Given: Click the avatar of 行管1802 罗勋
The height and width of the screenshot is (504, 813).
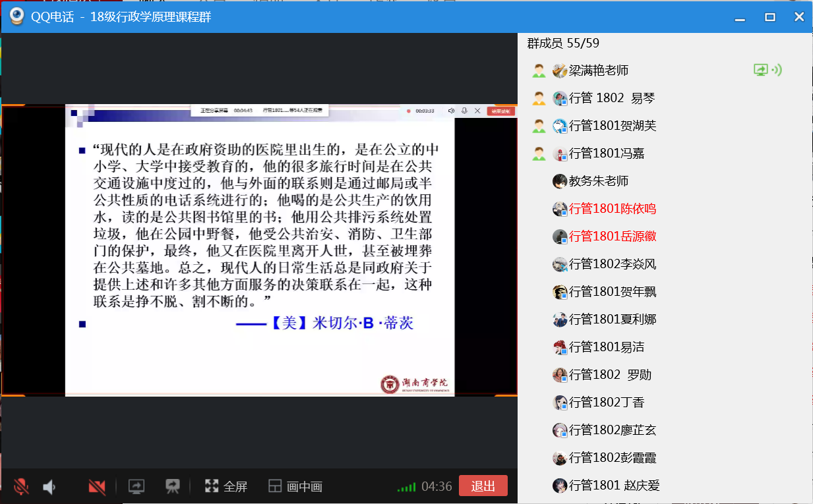Looking at the screenshot, I should (x=560, y=375).
